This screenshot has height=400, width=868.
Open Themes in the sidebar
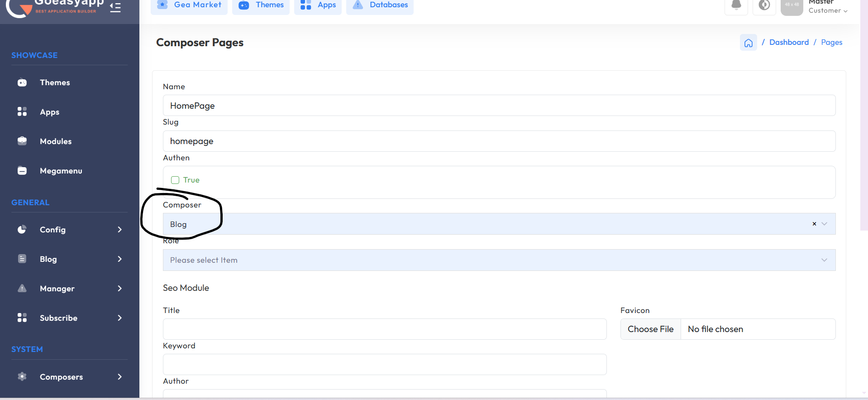click(55, 82)
